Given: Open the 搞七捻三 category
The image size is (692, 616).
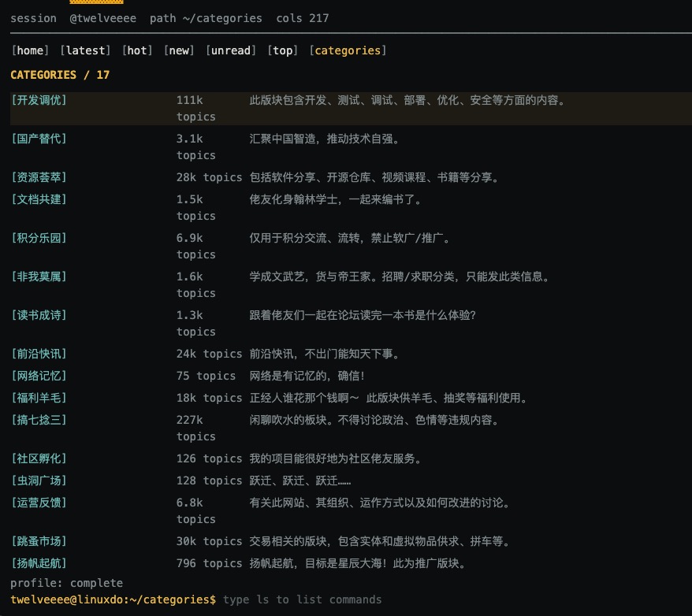Looking at the screenshot, I should (x=39, y=420).
